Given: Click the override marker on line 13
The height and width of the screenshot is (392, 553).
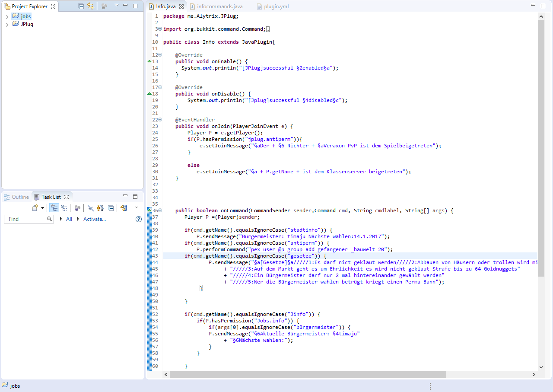Looking at the screenshot, I should point(149,61).
